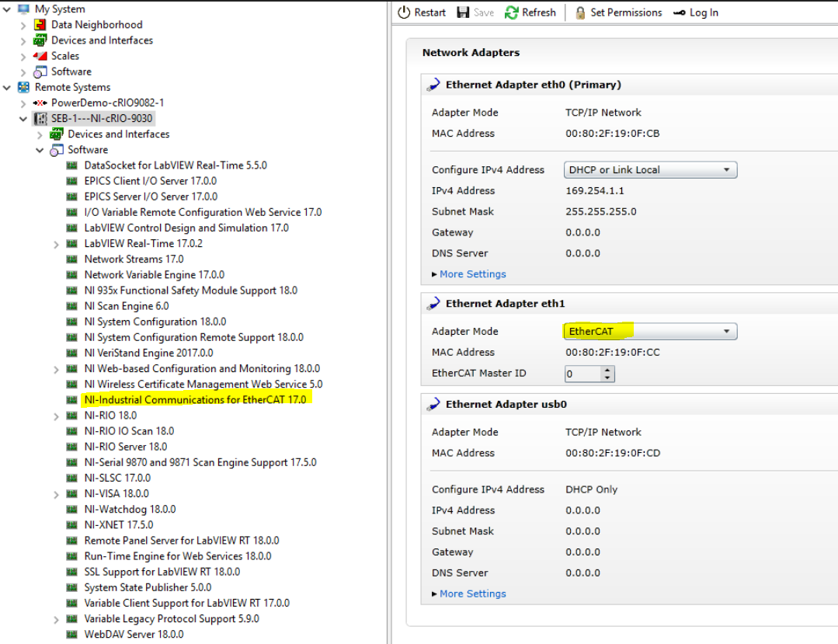Open the eth1 Adapter Mode EtherCAT dropdown
Image resolution: width=838 pixels, height=644 pixels.
(650, 332)
